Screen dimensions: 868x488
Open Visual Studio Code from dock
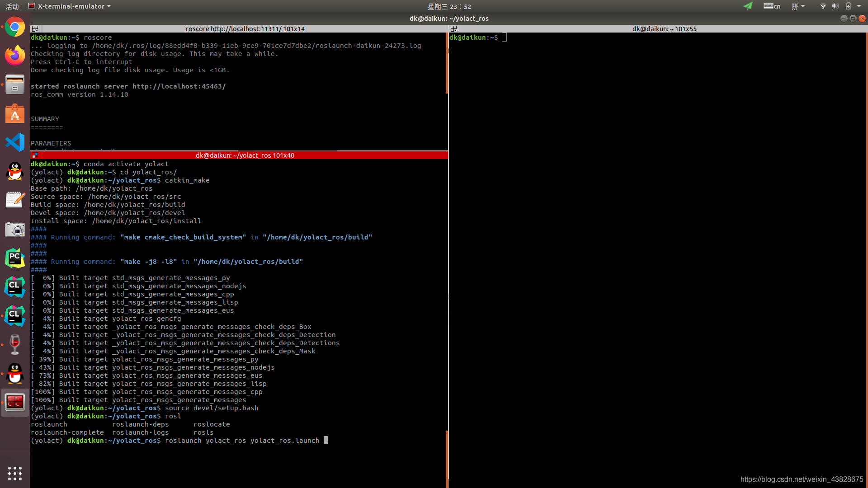tap(15, 142)
